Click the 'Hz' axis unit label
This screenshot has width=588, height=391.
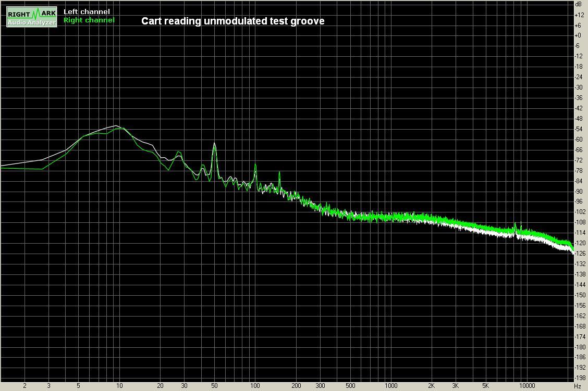[x=578, y=386]
